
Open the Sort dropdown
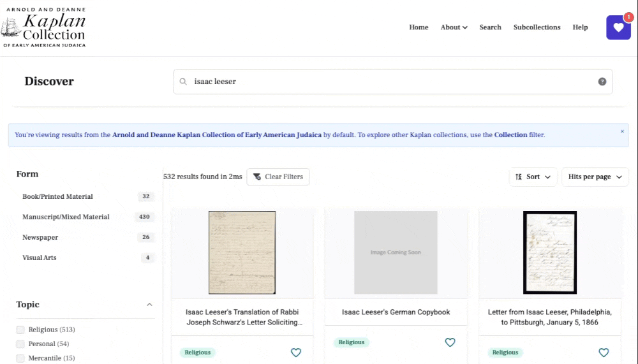[x=533, y=177]
